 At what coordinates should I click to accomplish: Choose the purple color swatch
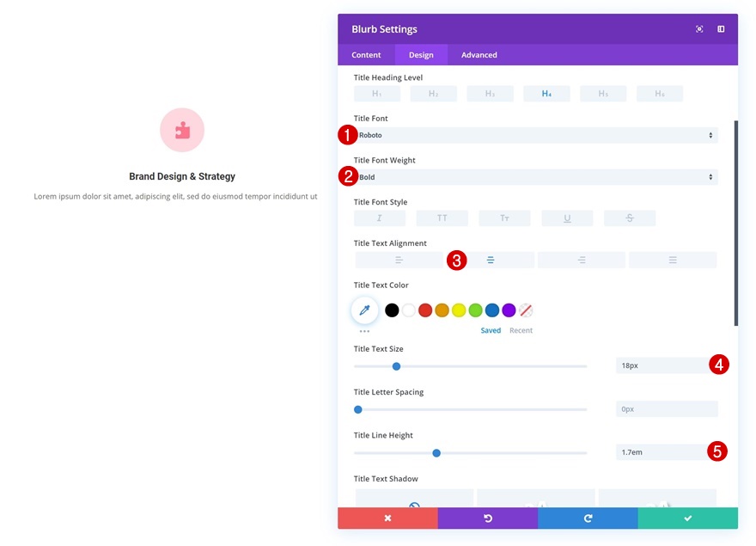click(x=509, y=310)
